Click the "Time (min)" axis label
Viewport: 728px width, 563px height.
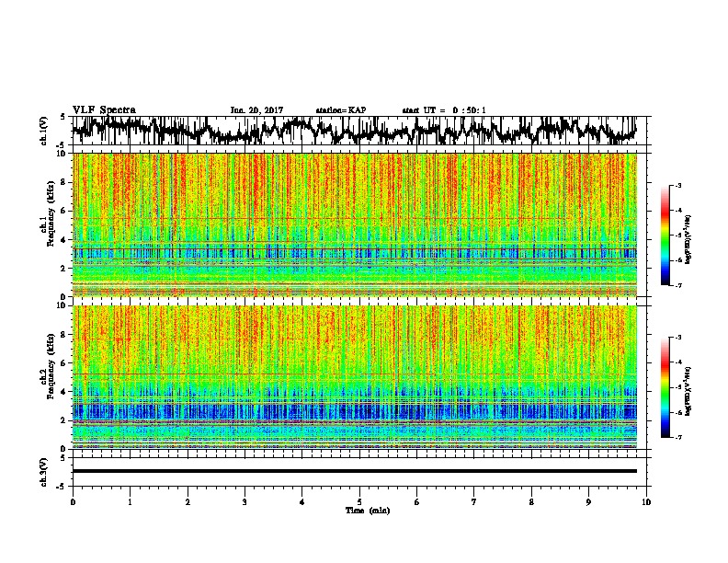pyautogui.click(x=368, y=511)
